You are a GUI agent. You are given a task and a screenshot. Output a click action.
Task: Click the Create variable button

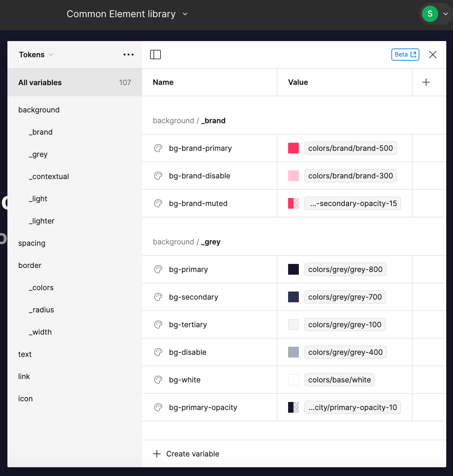[x=186, y=454]
